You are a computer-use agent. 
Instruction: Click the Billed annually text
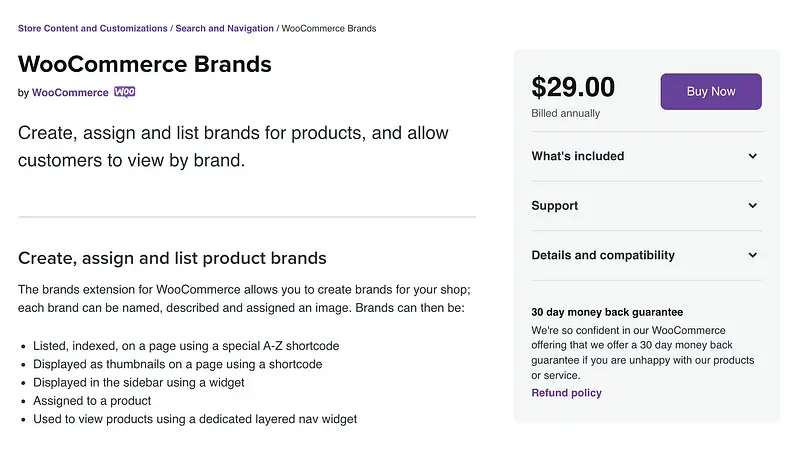(x=566, y=113)
